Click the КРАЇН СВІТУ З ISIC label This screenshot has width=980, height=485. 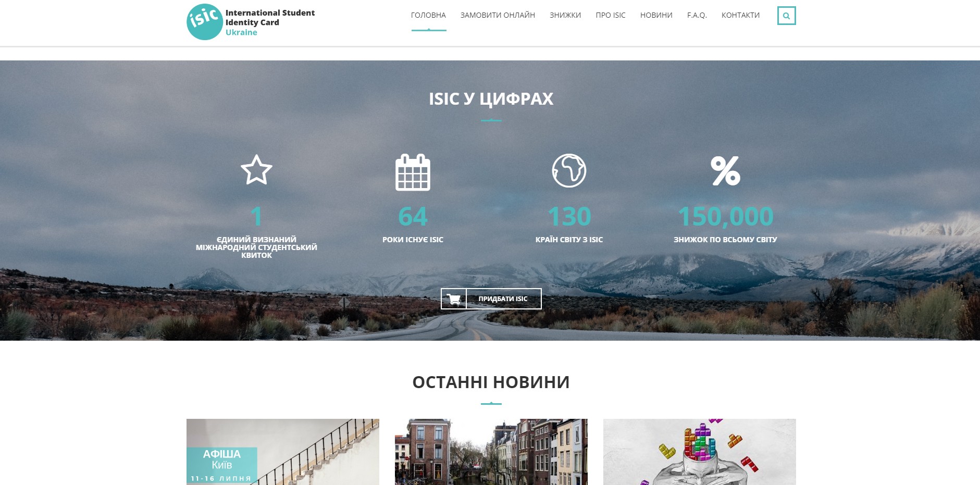coord(569,240)
